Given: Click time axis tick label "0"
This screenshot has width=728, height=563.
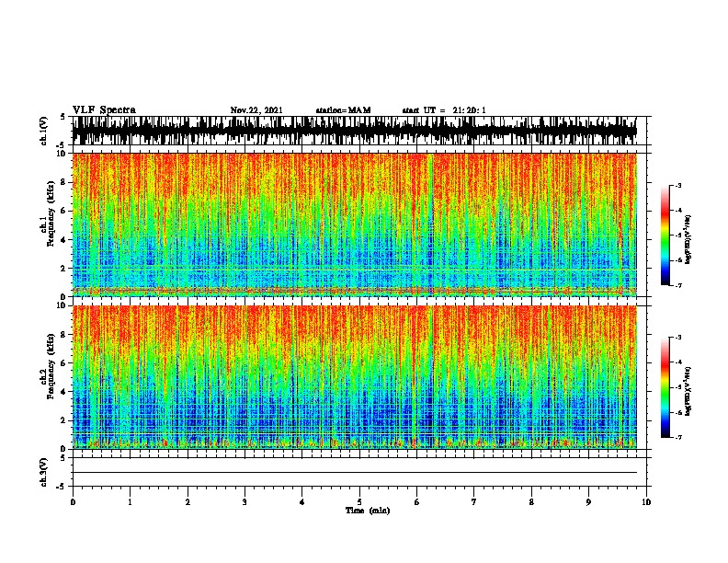Looking at the screenshot, I should click(x=73, y=502).
